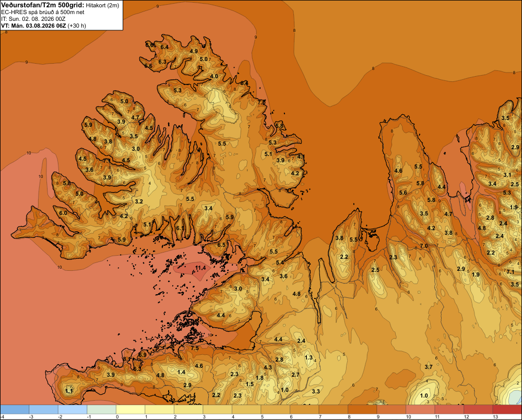The image size is (522, 420).
Task: Click the '(+30 h)' forecast offset text
Action: pos(77,26)
